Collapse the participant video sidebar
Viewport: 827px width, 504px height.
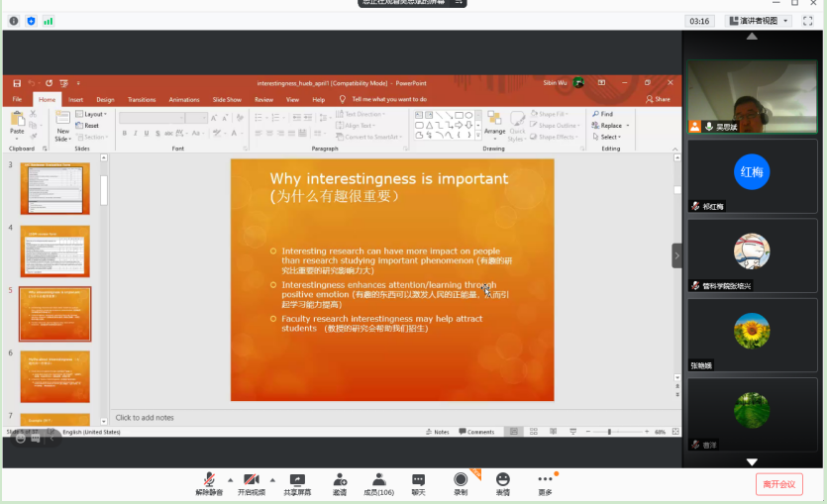677,255
